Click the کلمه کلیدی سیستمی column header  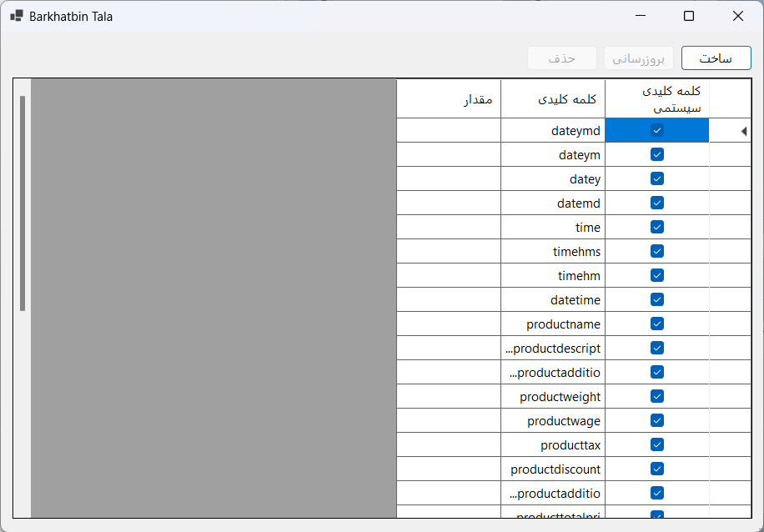pos(657,99)
